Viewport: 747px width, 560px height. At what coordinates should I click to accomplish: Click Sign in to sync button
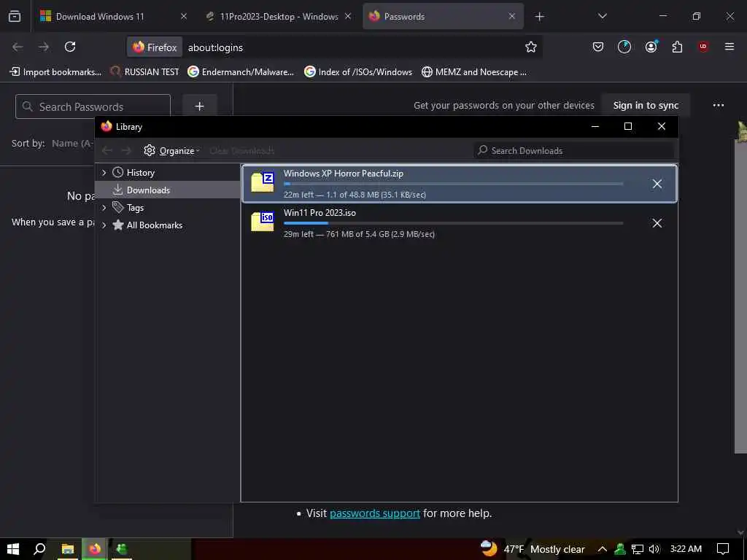coord(646,105)
